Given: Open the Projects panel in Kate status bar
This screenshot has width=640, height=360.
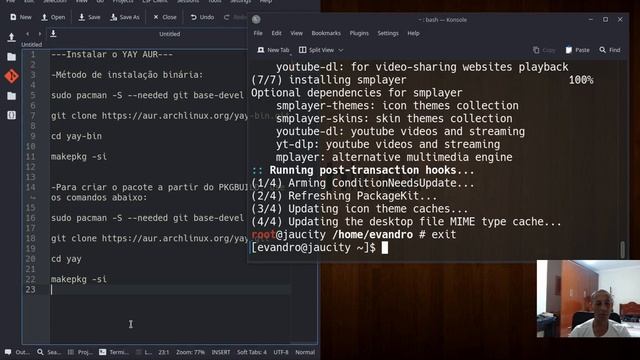Looking at the screenshot, I should pyautogui.click(x=80, y=352).
